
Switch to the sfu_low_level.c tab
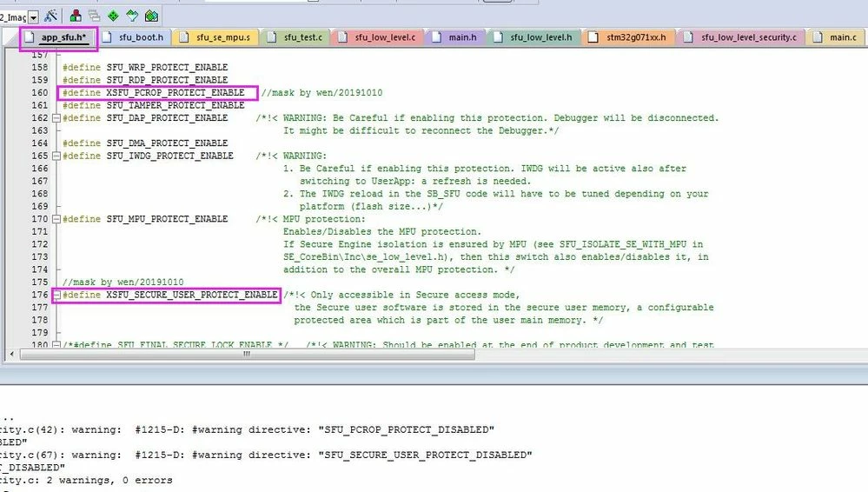point(378,37)
